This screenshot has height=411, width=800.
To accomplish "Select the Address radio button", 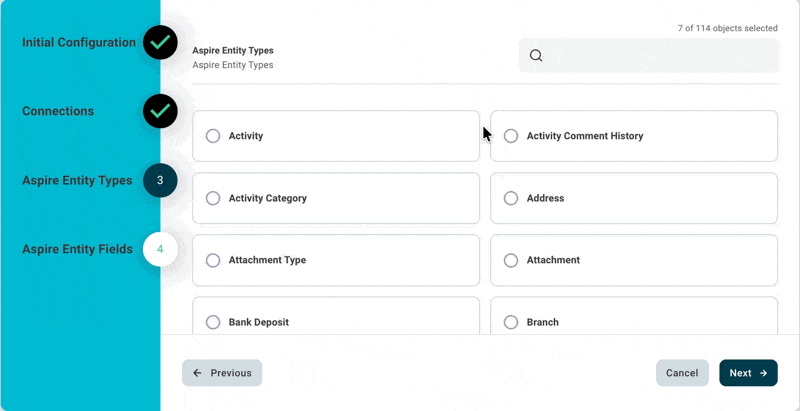I will [x=511, y=198].
